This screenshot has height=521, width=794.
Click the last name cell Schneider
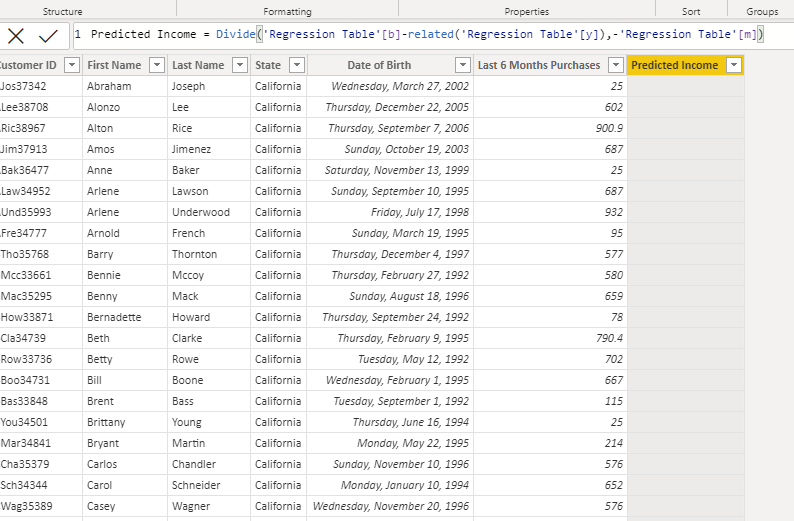coord(196,486)
